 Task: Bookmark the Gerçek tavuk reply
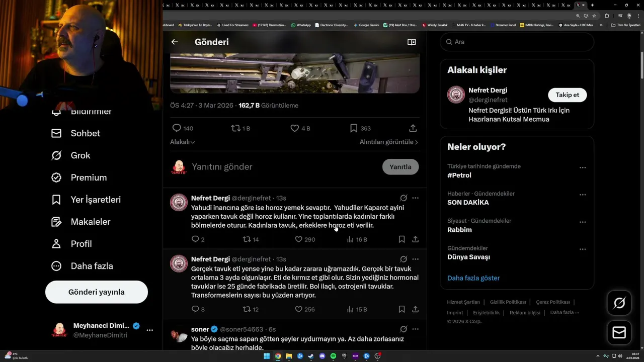pyautogui.click(x=401, y=309)
